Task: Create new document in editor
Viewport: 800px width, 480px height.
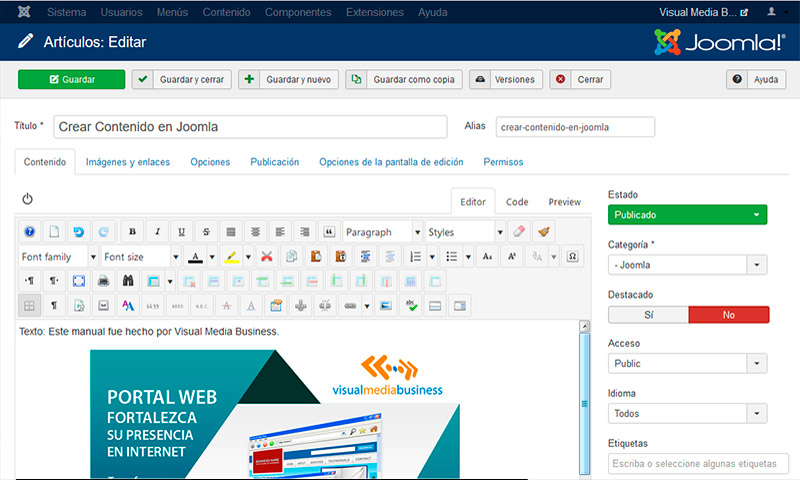Action: tap(54, 232)
